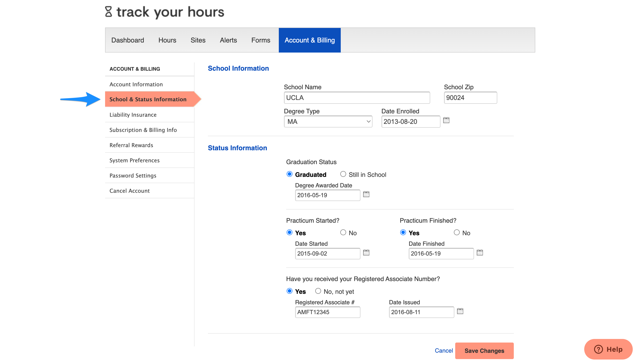639x364 pixels.
Task: Open calendar picker for Date Finished
Action: click(x=480, y=252)
